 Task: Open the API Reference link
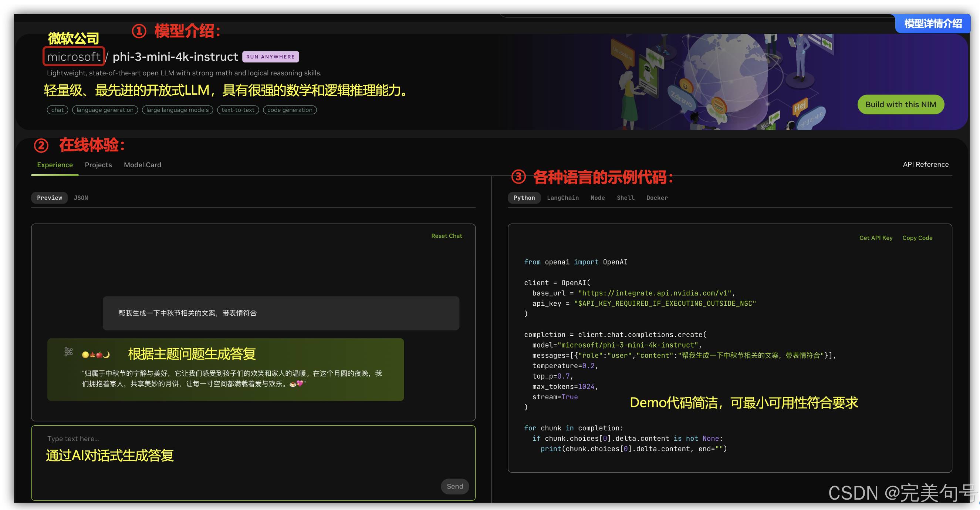coord(926,164)
